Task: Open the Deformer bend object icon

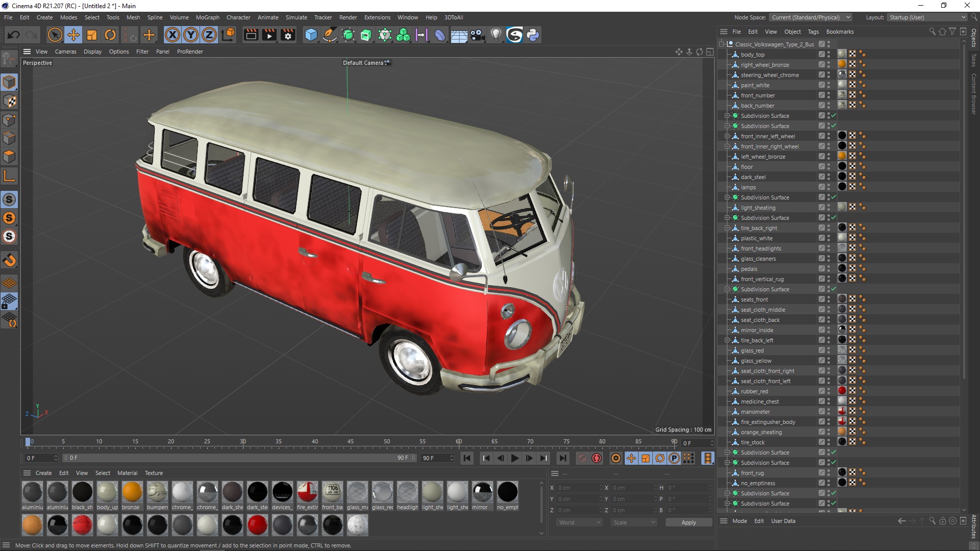Action: coord(440,35)
